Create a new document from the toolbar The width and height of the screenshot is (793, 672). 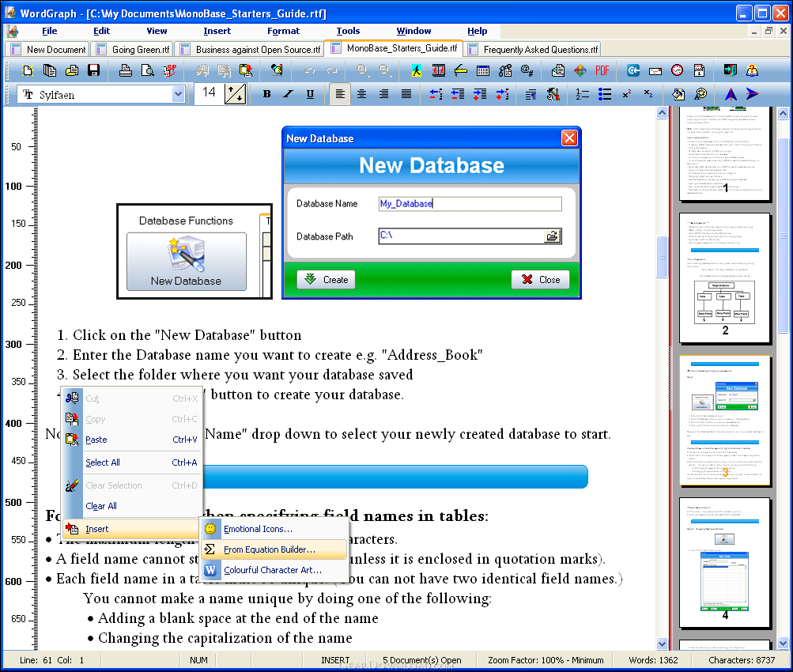28,70
